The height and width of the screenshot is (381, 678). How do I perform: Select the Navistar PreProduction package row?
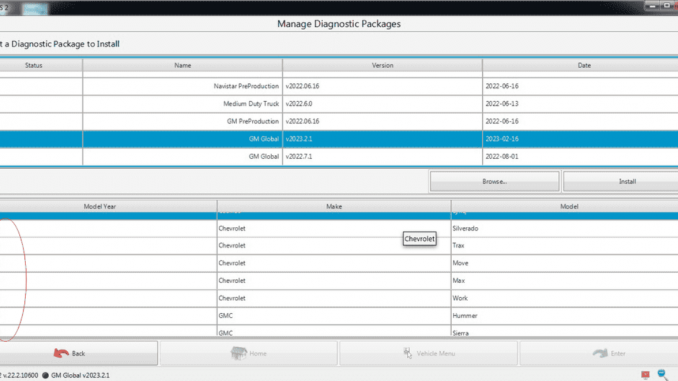tap(339, 86)
